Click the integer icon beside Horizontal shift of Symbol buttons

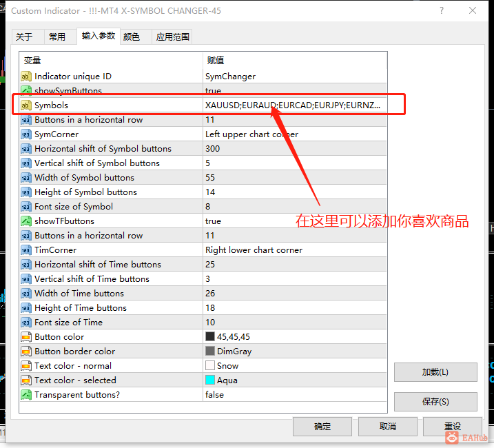[x=26, y=149]
